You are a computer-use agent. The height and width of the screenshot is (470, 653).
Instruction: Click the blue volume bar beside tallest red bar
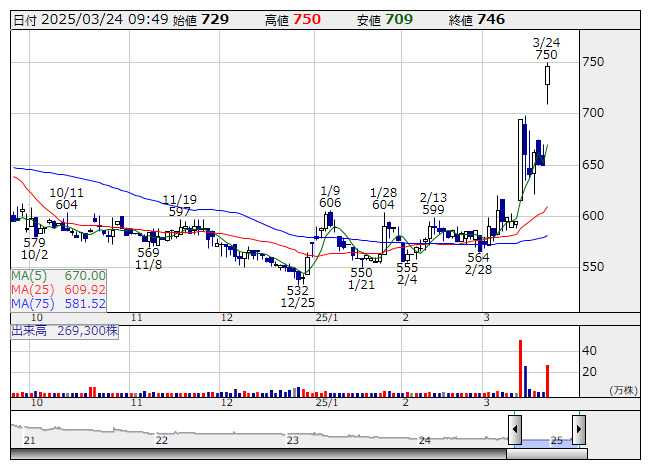[526, 381]
